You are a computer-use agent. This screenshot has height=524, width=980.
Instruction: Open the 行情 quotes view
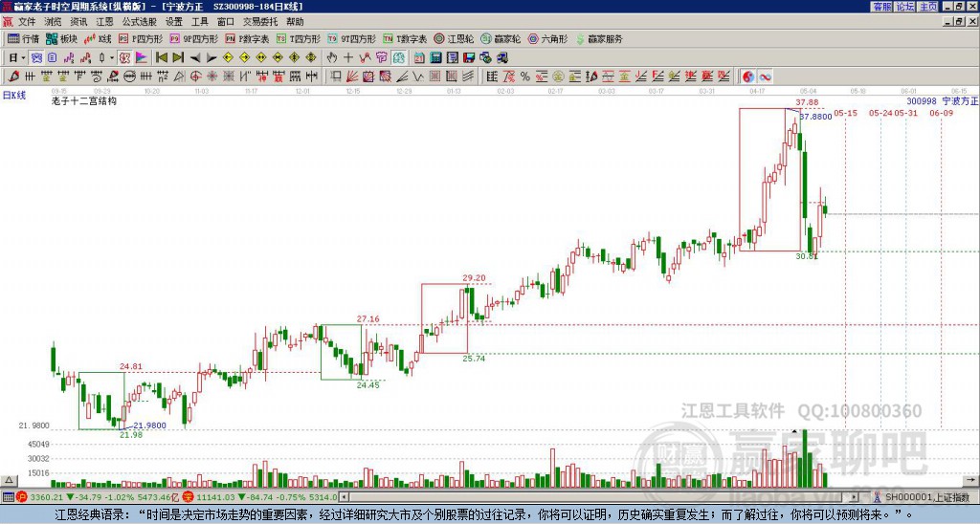(x=23, y=38)
